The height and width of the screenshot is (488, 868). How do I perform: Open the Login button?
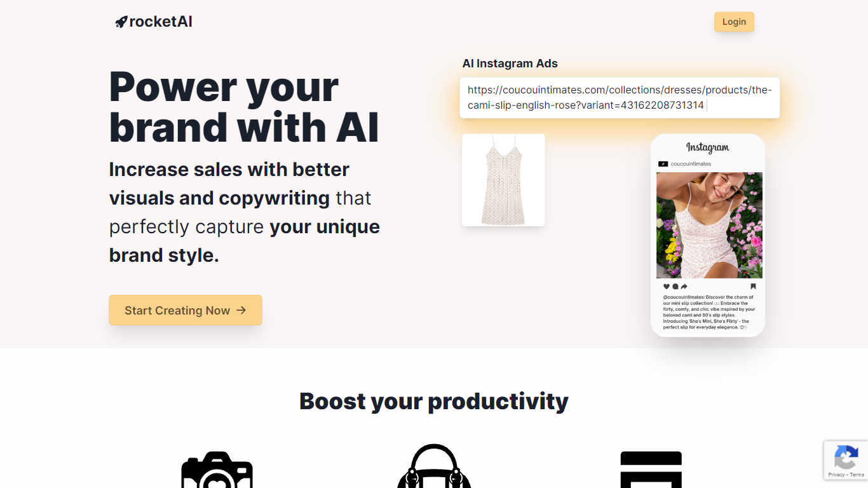click(x=734, y=22)
